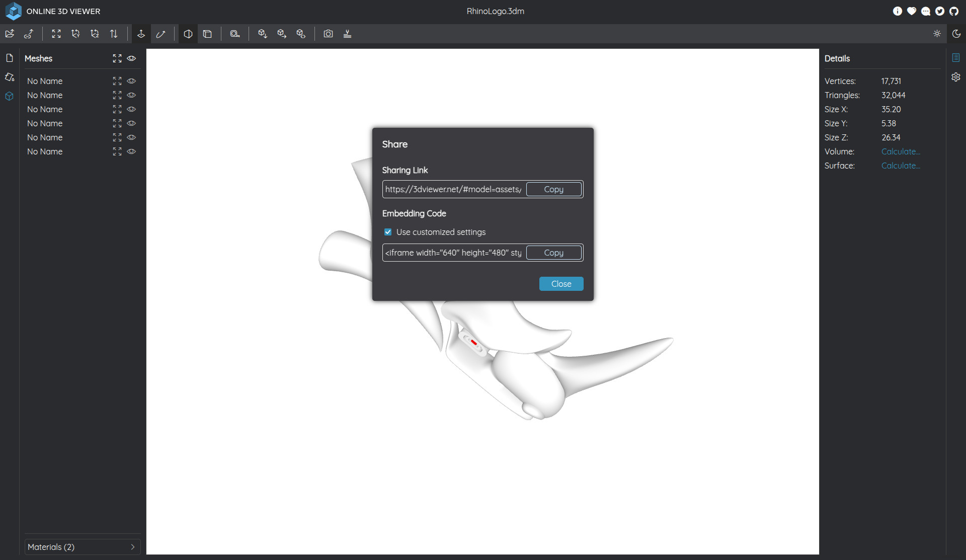Viewport: 966px width, 560px height.
Task: Hide the first No Name mesh
Action: tap(131, 81)
